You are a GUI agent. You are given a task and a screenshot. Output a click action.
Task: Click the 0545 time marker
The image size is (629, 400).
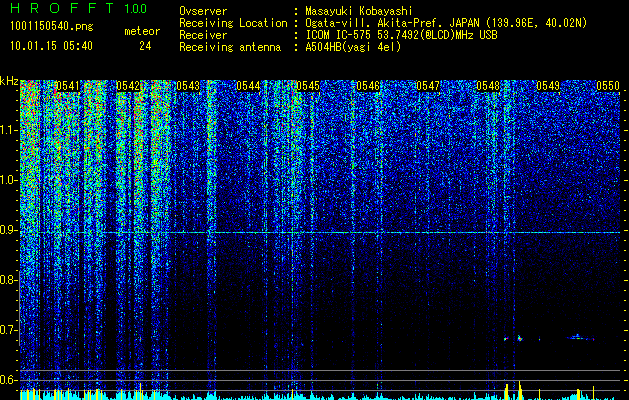[x=308, y=86]
